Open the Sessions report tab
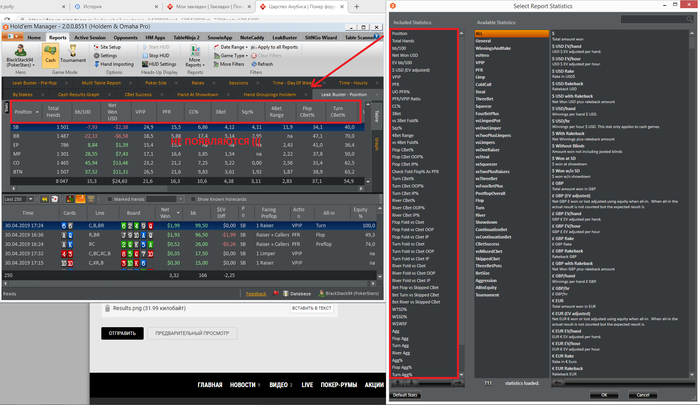 (x=238, y=83)
